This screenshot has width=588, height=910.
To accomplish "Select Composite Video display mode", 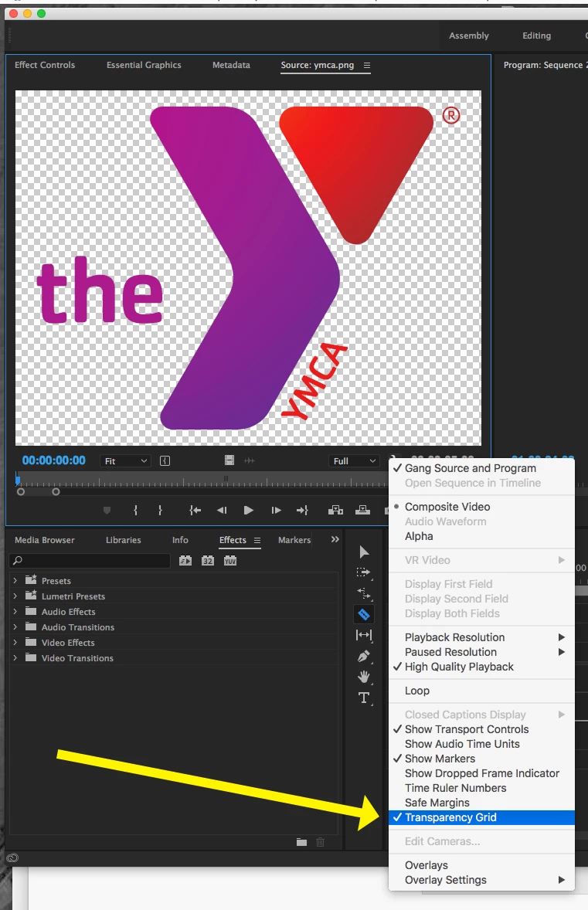I will (447, 507).
